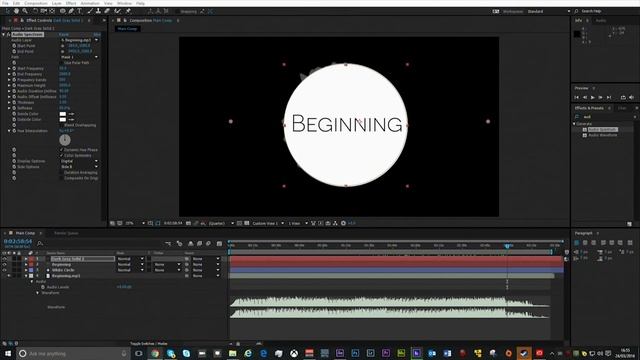Open the Side Options dropdown
Viewport: 640px width, 360px height.
[x=79, y=167]
